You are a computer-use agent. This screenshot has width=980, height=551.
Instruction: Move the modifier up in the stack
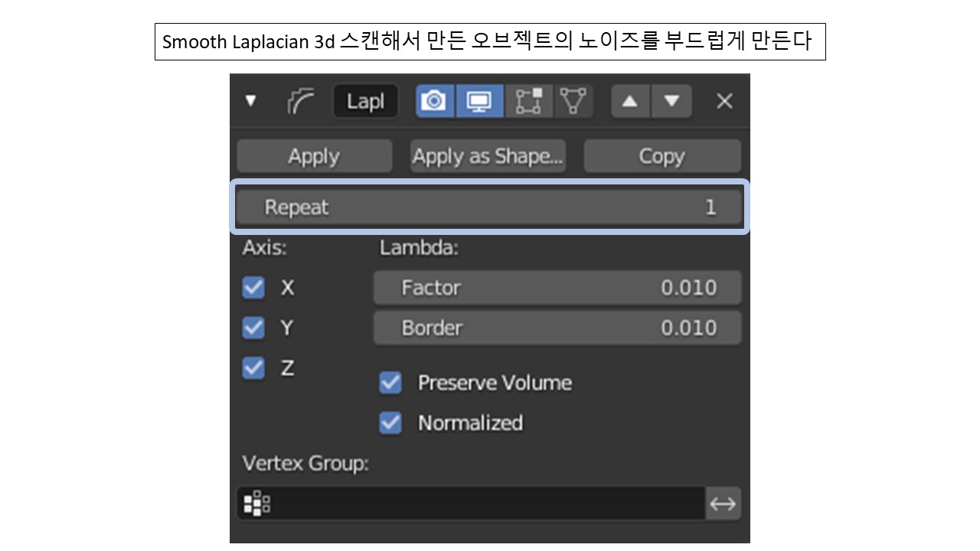click(629, 100)
